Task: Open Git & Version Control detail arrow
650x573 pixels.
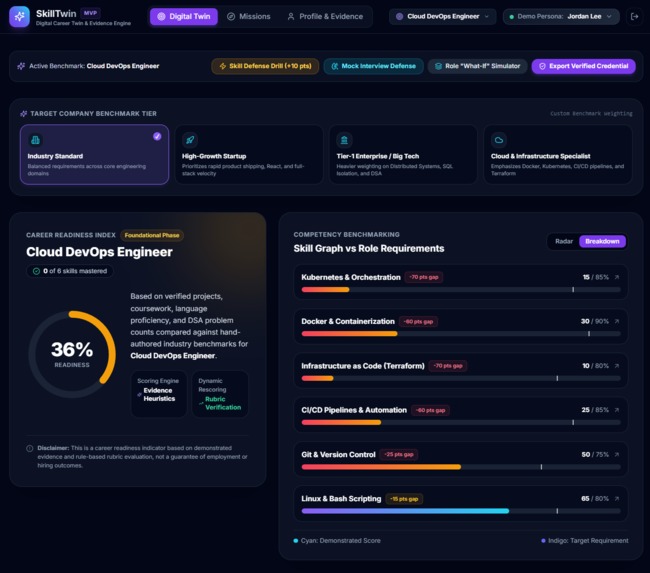Action: (617, 454)
